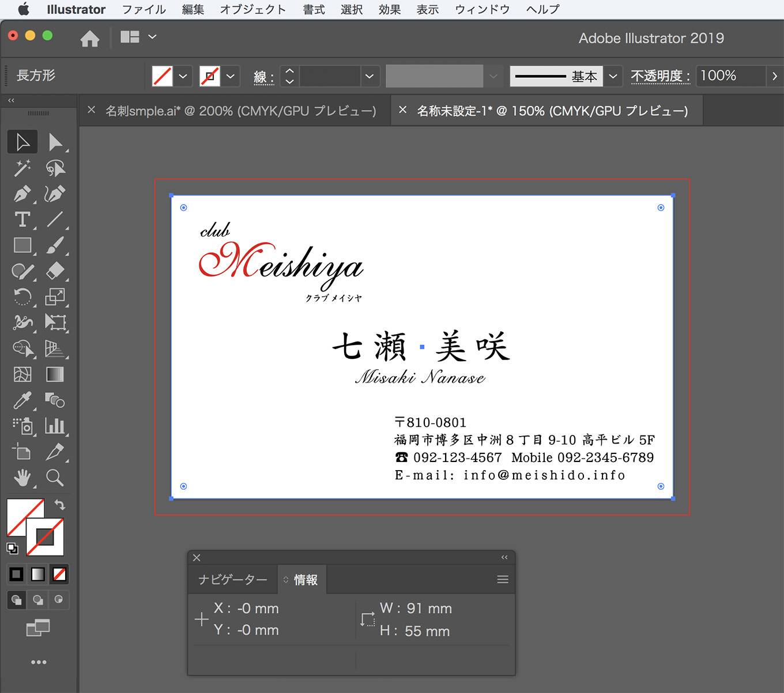Open the オブジェクト menu
Screen dimensions: 784x693
tap(252, 9)
